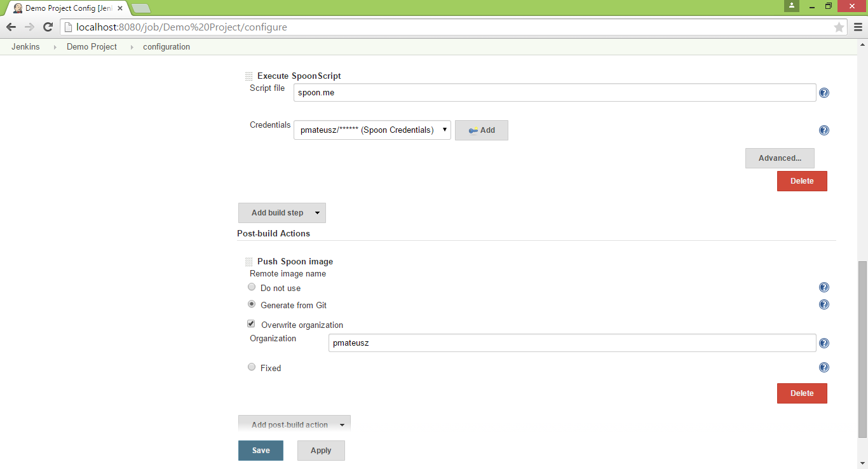The image size is (868, 469).
Task: Select Generate from Git radio option
Action: click(x=252, y=304)
